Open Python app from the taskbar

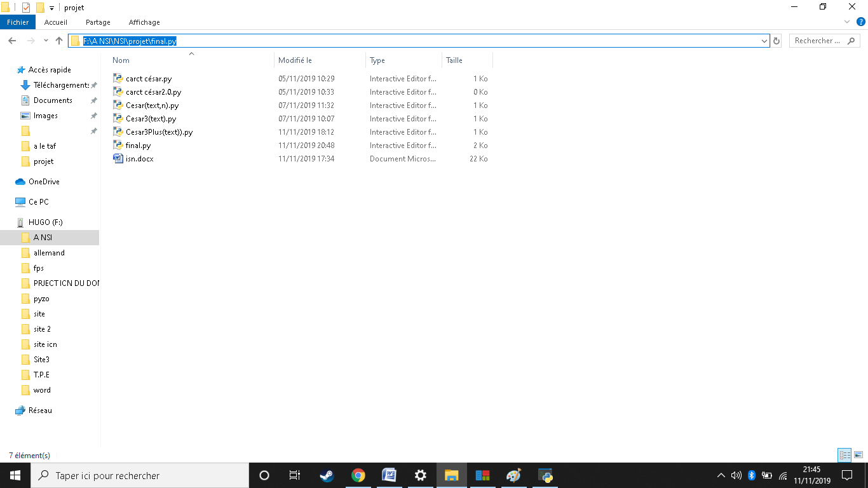tap(545, 475)
